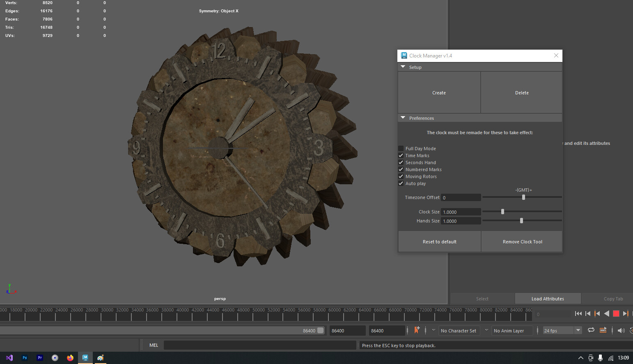Click the range slider end handle

click(x=321, y=330)
